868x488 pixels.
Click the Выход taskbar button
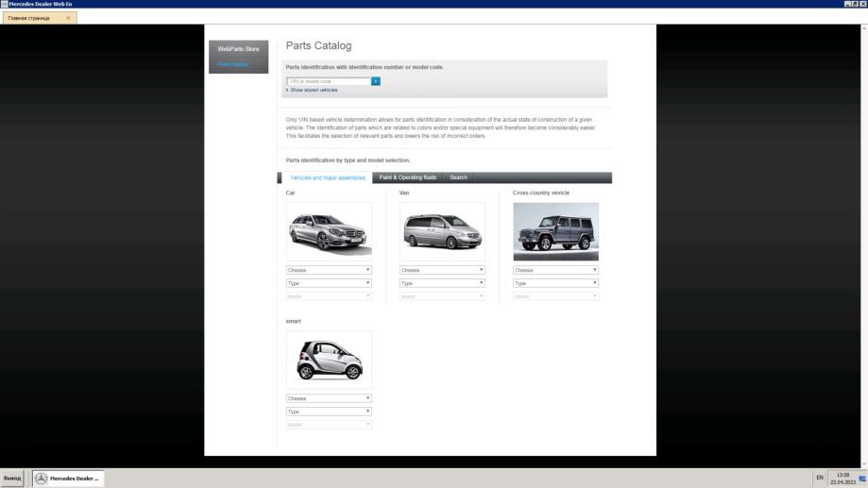click(x=12, y=478)
